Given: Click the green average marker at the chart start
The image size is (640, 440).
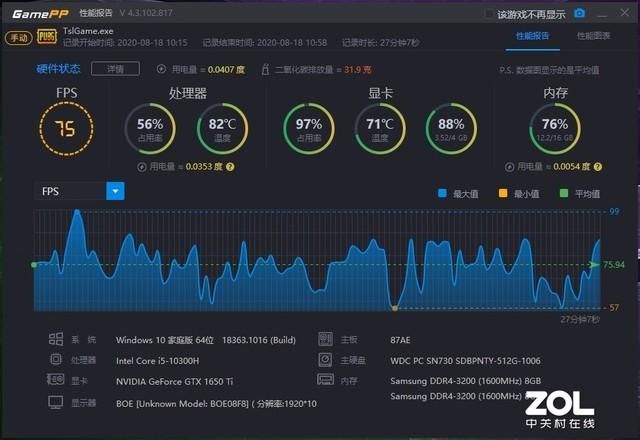Looking at the screenshot, I should (x=34, y=265).
